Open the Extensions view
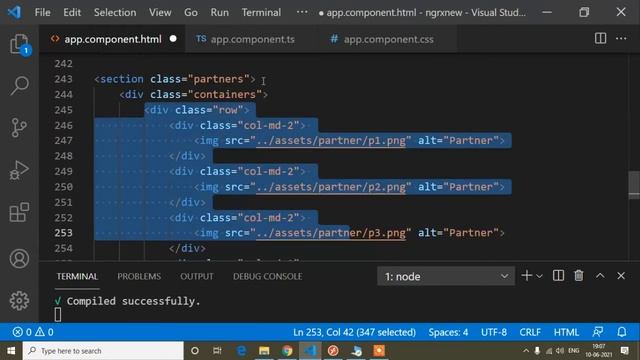640x360 pixels. pos(19,212)
